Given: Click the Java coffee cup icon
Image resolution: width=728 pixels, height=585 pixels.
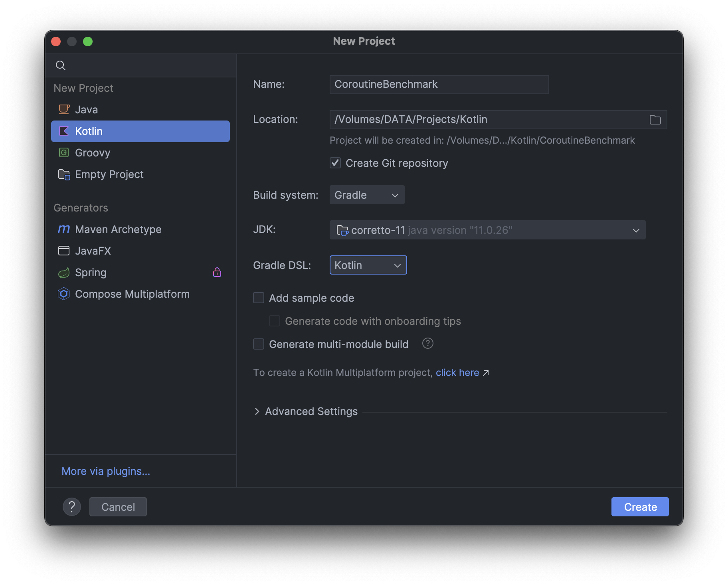Looking at the screenshot, I should pyautogui.click(x=64, y=109).
